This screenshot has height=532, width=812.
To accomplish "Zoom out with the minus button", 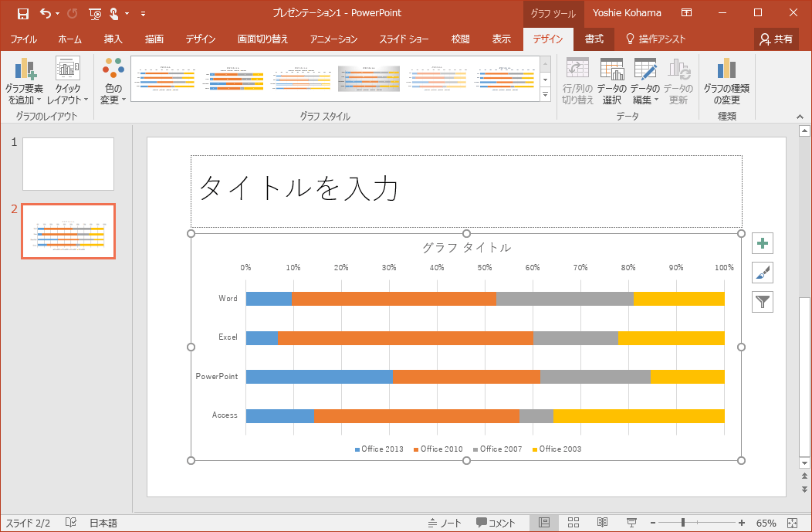I will point(652,524).
